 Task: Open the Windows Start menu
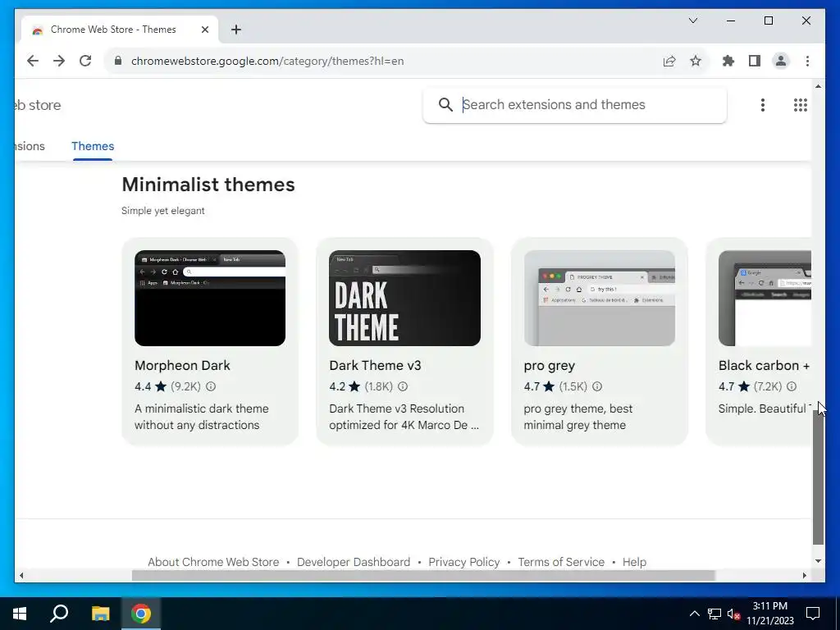tap(20, 614)
